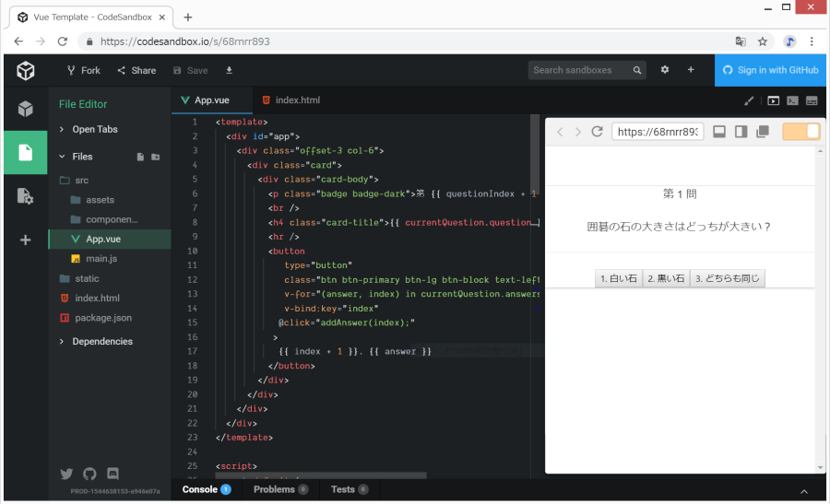Screen dimensions: 830x504
Task: Toggle the orange preview switch
Action: [800, 132]
